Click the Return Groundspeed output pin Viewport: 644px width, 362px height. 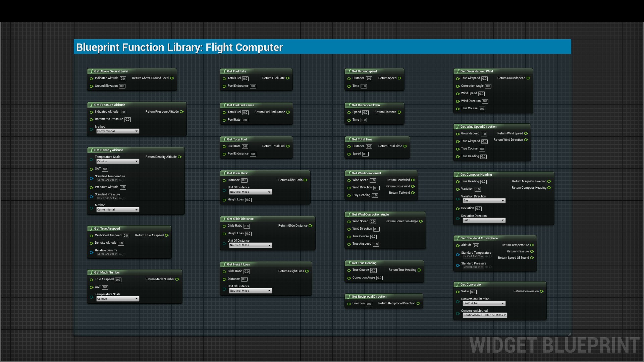coord(528,78)
